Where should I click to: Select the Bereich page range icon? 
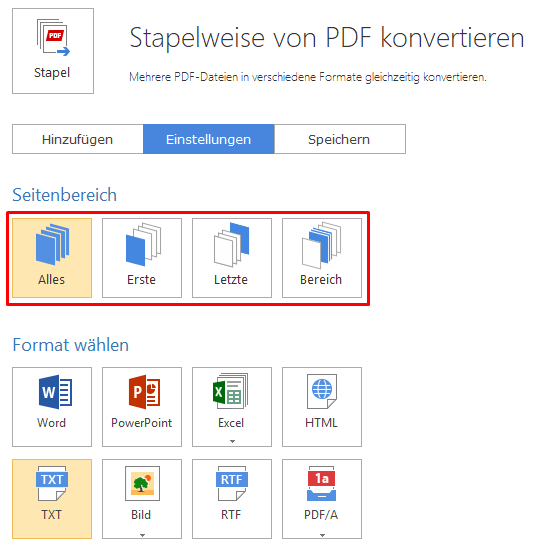[x=322, y=245]
